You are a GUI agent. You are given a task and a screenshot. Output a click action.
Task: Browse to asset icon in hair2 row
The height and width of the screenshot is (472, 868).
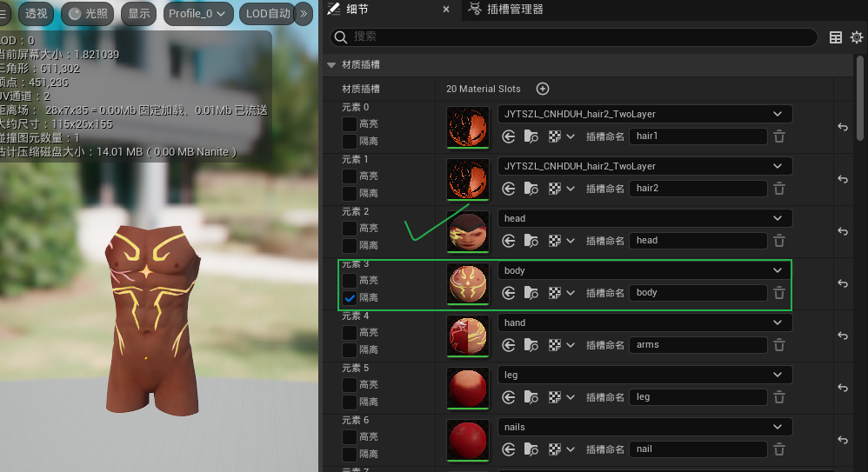click(531, 189)
